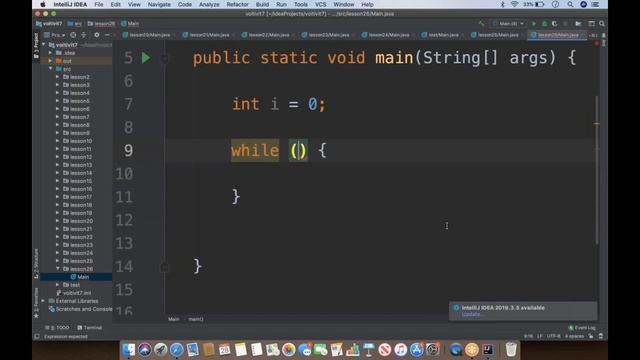Screen dimensions: 640x360
Task: Expand the lesson2 folder arrow
Action: 58,77
